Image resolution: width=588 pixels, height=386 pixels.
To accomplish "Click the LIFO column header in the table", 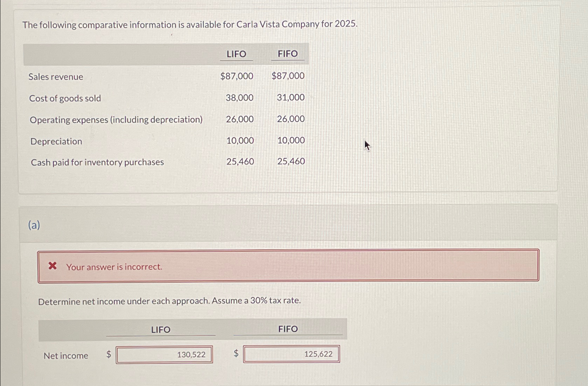I will pyautogui.click(x=236, y=53).
